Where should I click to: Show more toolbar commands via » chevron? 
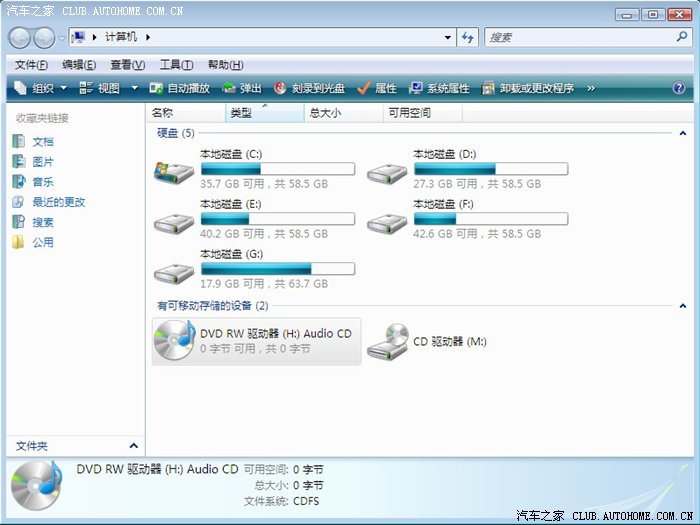tap(591, 88)
